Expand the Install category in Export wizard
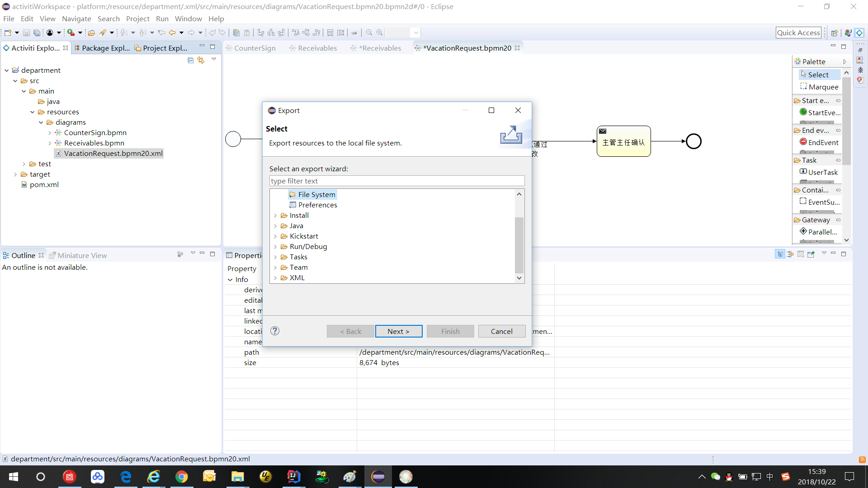Viewport: 868px width, 488px height. pos(275,216)
